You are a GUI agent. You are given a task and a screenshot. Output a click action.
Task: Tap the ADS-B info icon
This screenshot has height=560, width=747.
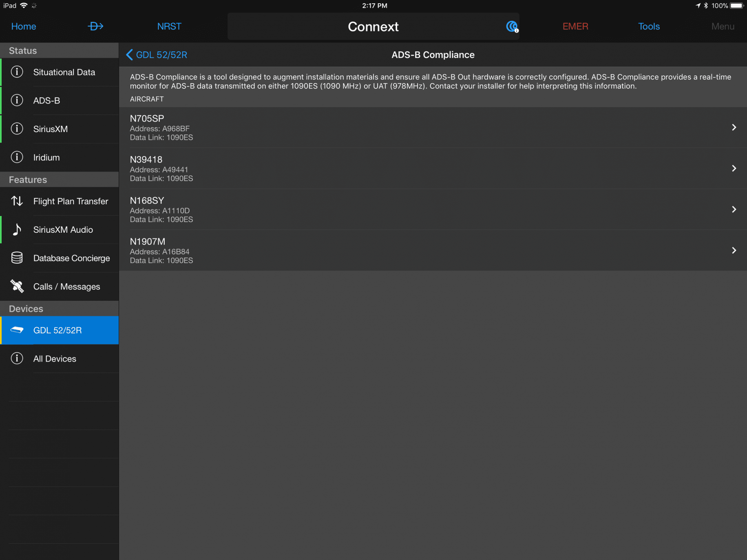17,100
